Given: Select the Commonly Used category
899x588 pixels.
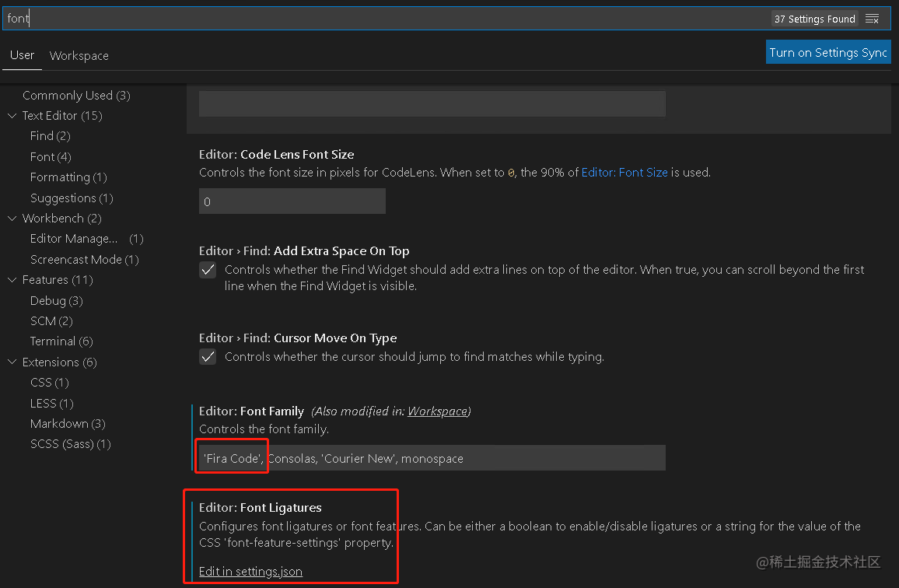Looking at the screenshot, I should coord(75,95).
